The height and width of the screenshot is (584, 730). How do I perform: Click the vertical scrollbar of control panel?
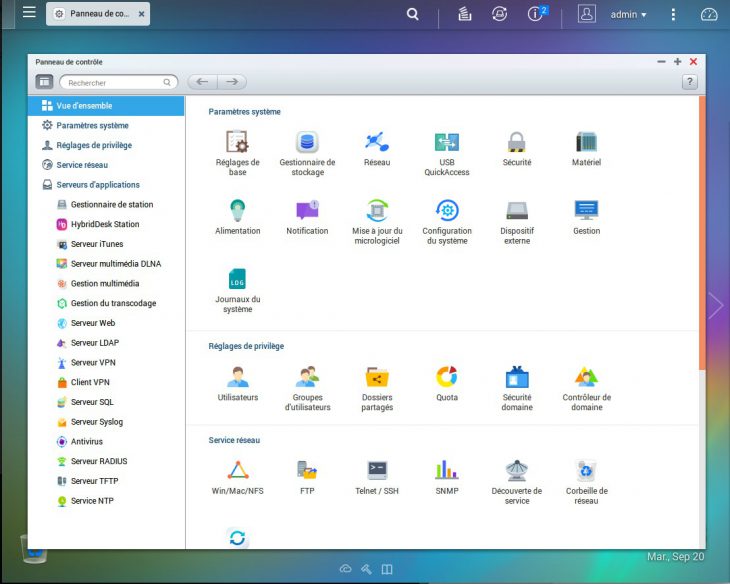click(x=702, y=232)
